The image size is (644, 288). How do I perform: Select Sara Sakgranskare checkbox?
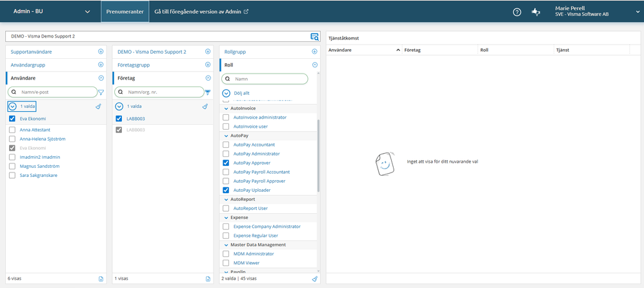coord(12,175)
